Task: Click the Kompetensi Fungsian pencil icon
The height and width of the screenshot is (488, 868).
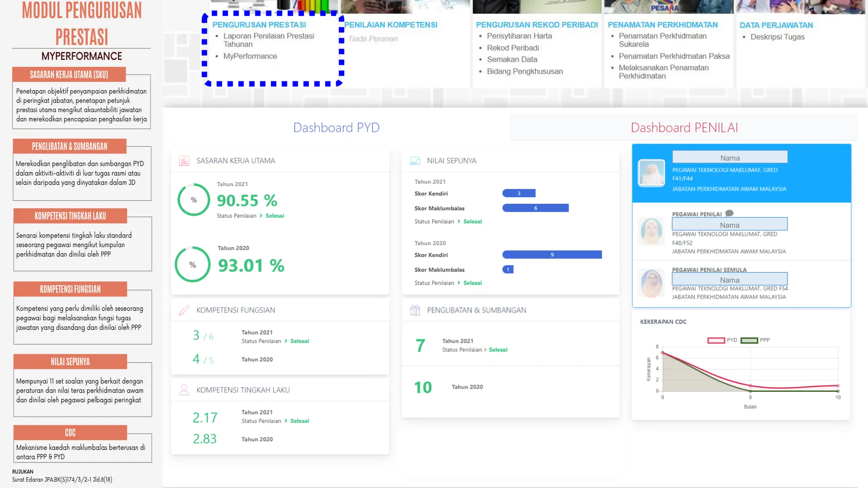Action: tap(184, 310)
